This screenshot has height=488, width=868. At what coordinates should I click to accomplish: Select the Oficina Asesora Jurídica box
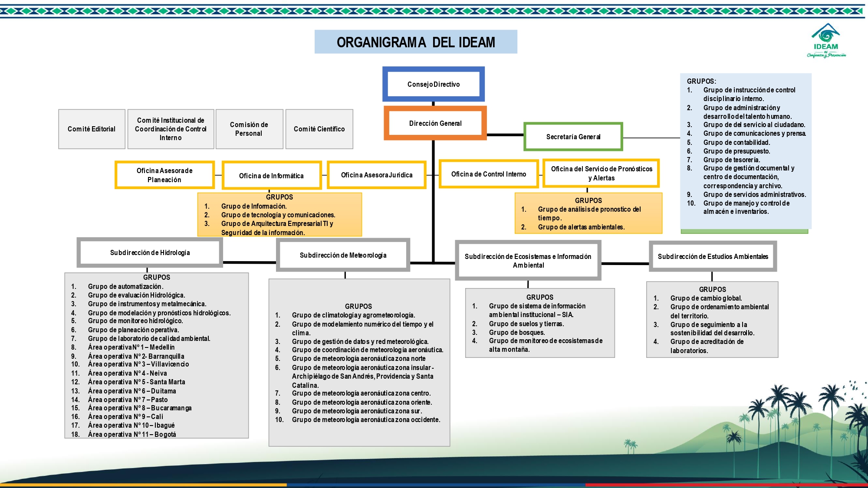[377, 175]
